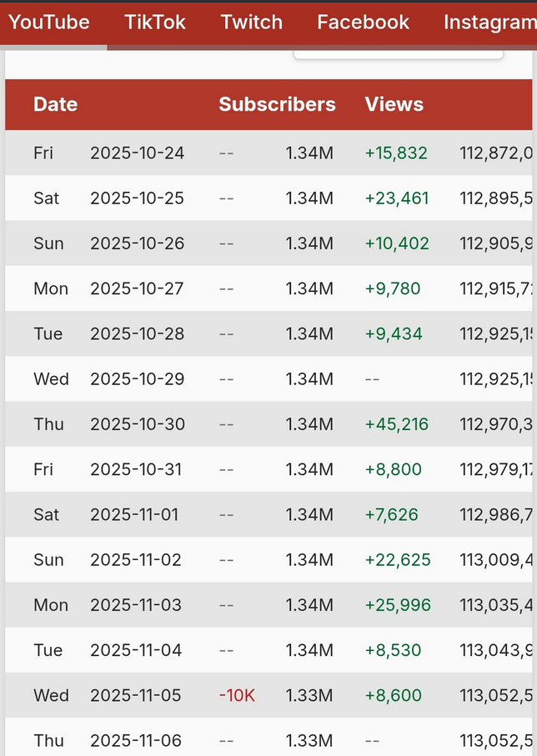Open the Instagram tab

click(489, 23)
